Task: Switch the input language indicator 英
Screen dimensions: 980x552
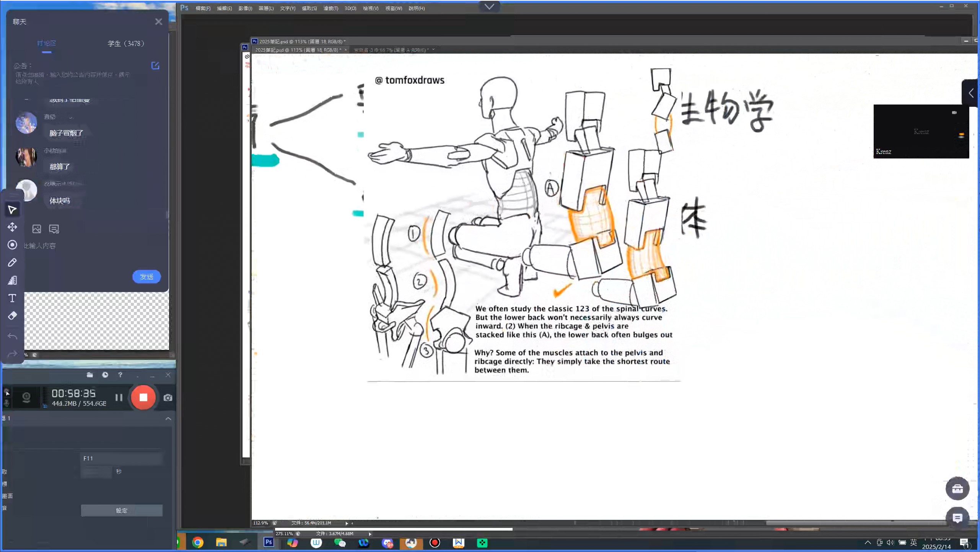Action: tap(914, 542)
